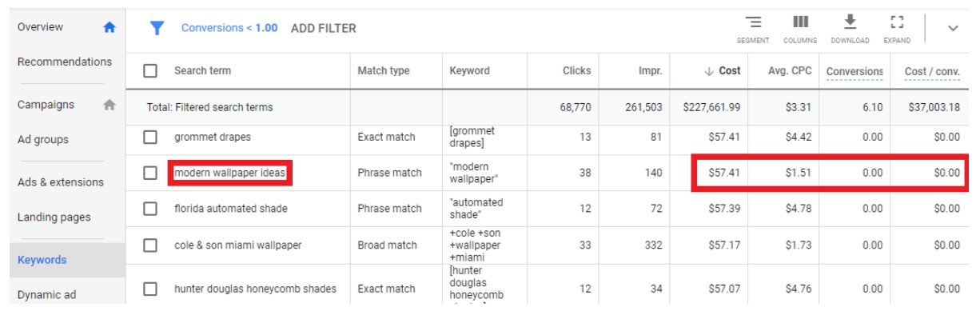Check the grommet drapes row checkbox
Image resolution: width=980 pixels, height=311 pixels.
[149, 137]
